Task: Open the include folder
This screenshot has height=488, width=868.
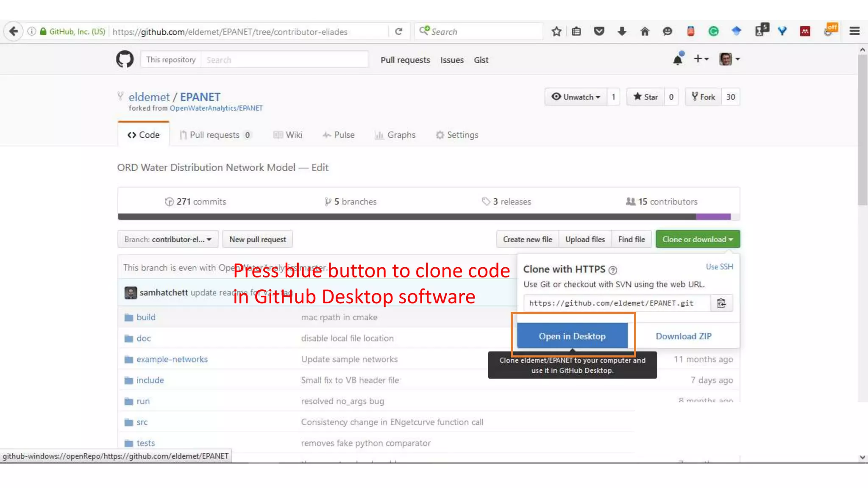Action: tap(150, 380)
